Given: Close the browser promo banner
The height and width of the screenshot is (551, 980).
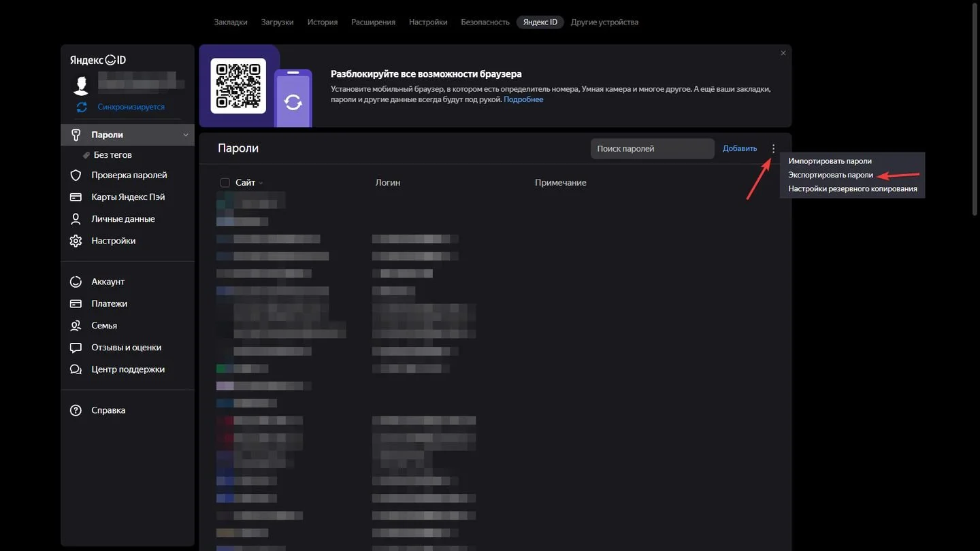Looking at the screenshot, I should click(783, 53).
